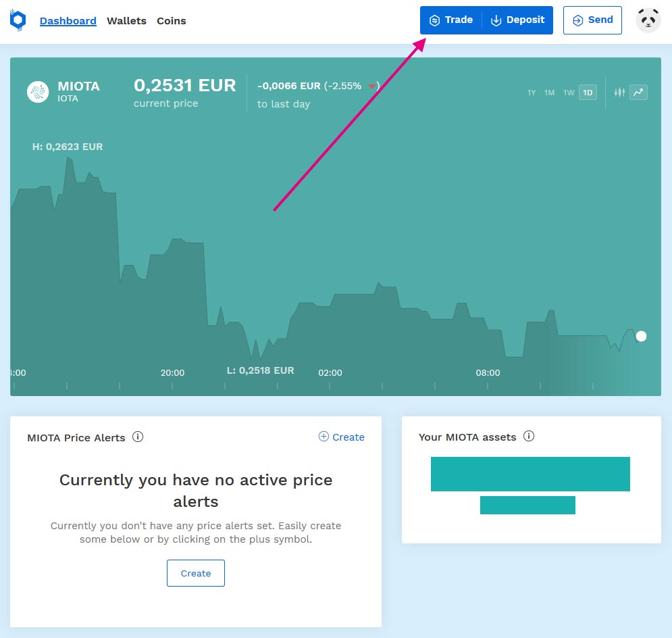Click the -0,0066 EUR daily change
This screenshot has width=672, height=638.
289,86
